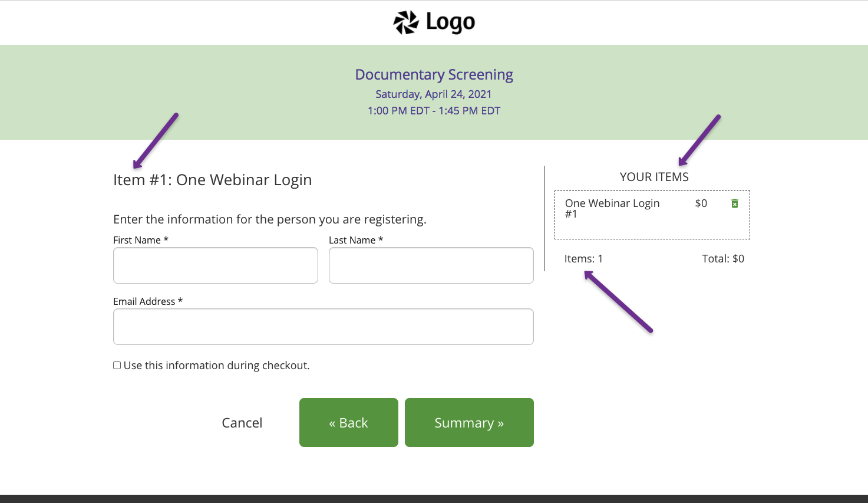Click the 1:00 PM EDT time text
Image resolution: width=868 pixels, height=503 pixels.
[398, 111]
